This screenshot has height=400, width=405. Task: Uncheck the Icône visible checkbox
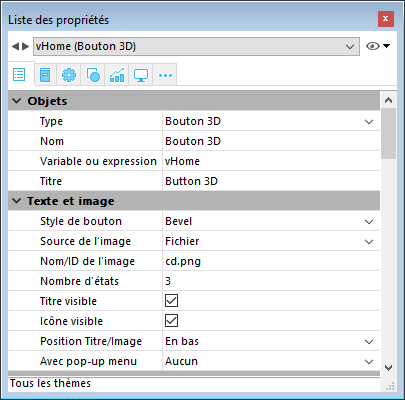click(x=171, y=321)
